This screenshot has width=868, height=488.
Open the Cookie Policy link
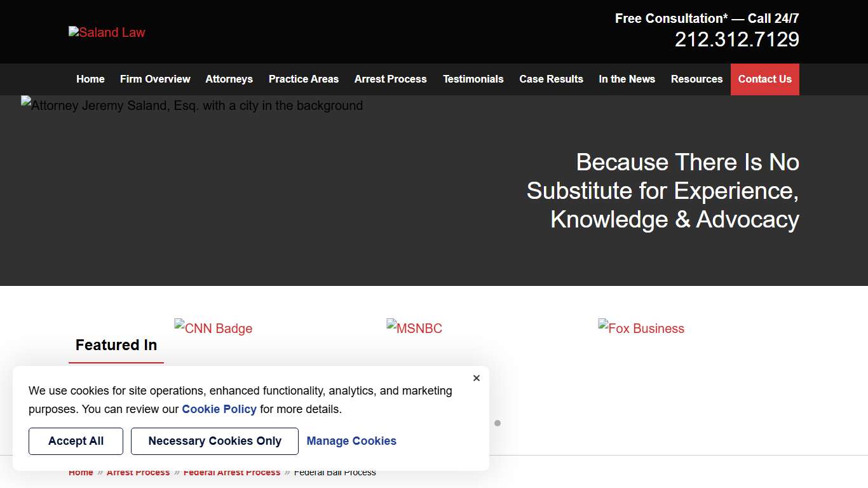pyautogui.click(x=219, y=409)
